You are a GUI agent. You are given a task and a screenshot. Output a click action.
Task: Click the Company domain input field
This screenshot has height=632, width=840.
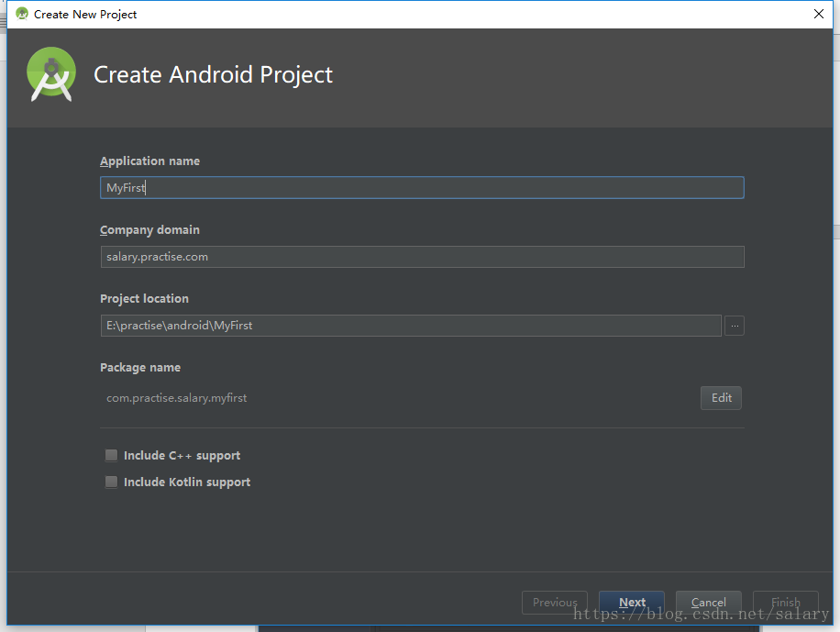click(422, 257)
